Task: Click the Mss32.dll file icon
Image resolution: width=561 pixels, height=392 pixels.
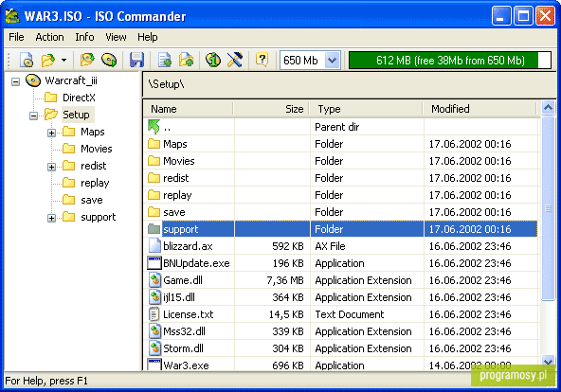Action: tap(154, 331)
